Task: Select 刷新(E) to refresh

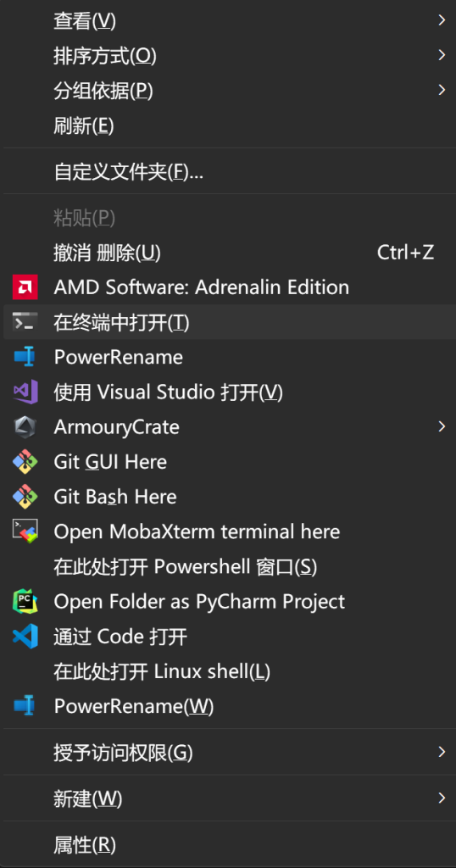Action: [x=228, y=125]
